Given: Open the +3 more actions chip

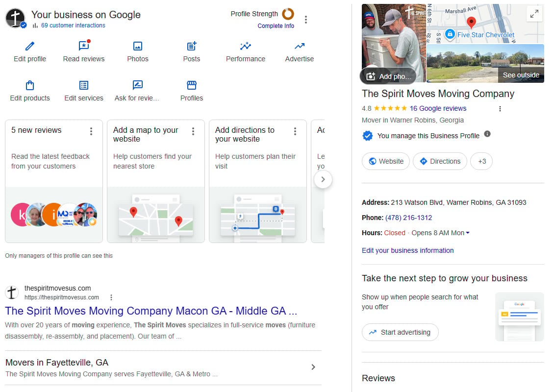Looking at the screenshot, I should (481, 161).
